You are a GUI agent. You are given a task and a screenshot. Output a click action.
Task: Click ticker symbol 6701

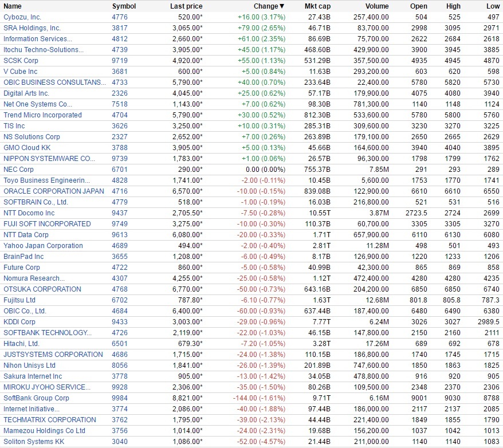pos(120,170)
